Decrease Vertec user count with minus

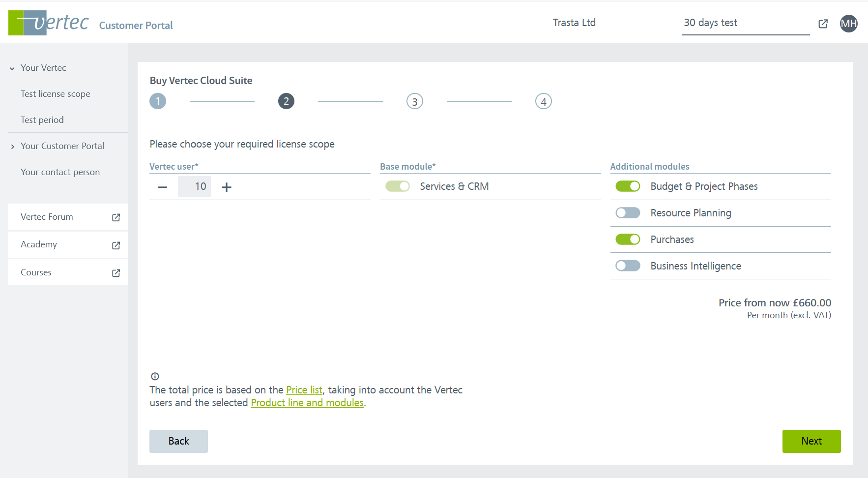coord(163,187)
